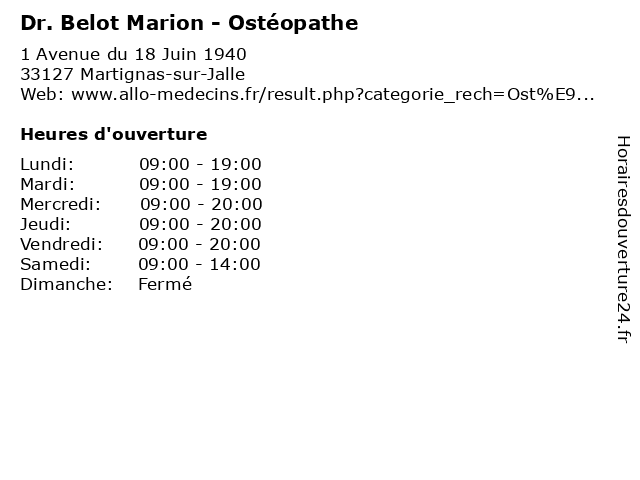This screenshot has width=640, height=480.
Task: Click the Dimanche day label
Action: [x=67, y=284]
